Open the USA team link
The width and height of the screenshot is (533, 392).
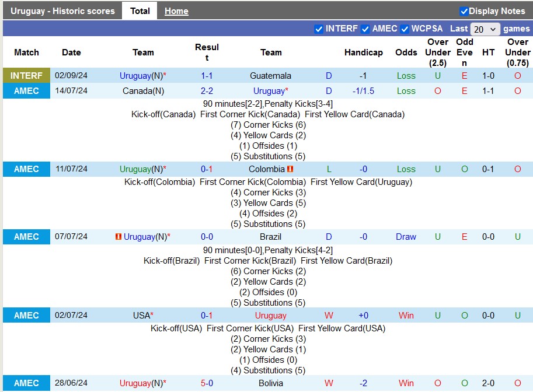click(142, 316)
